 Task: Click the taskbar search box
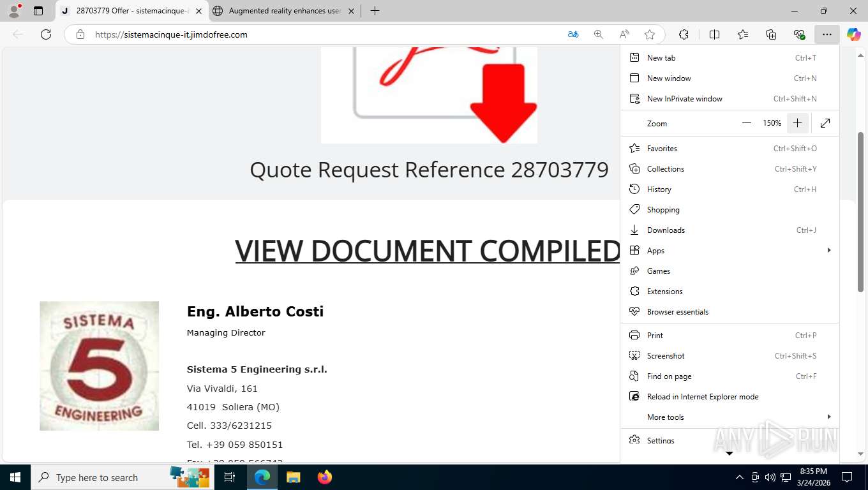[121, 477]
